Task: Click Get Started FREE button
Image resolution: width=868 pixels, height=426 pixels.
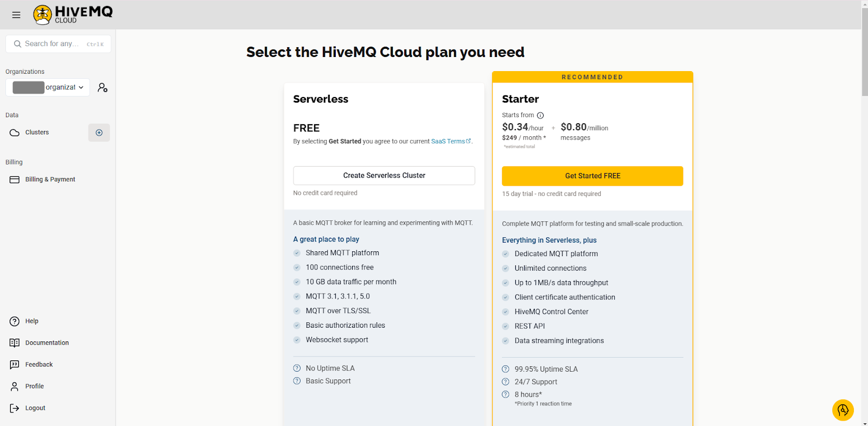Action: (592, 176)
